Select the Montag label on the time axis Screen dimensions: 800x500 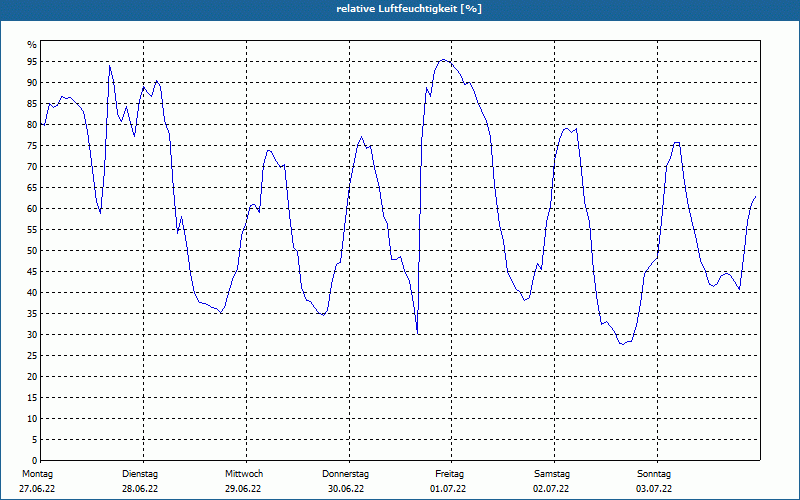[37, 474]
